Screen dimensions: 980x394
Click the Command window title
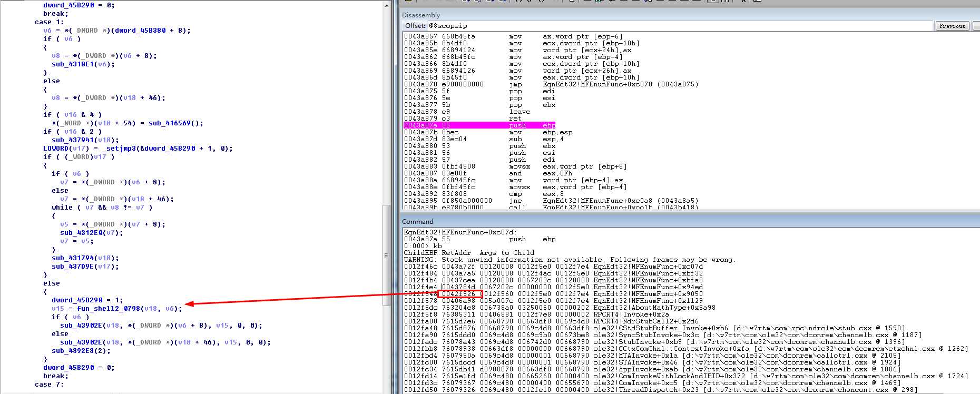418,222
